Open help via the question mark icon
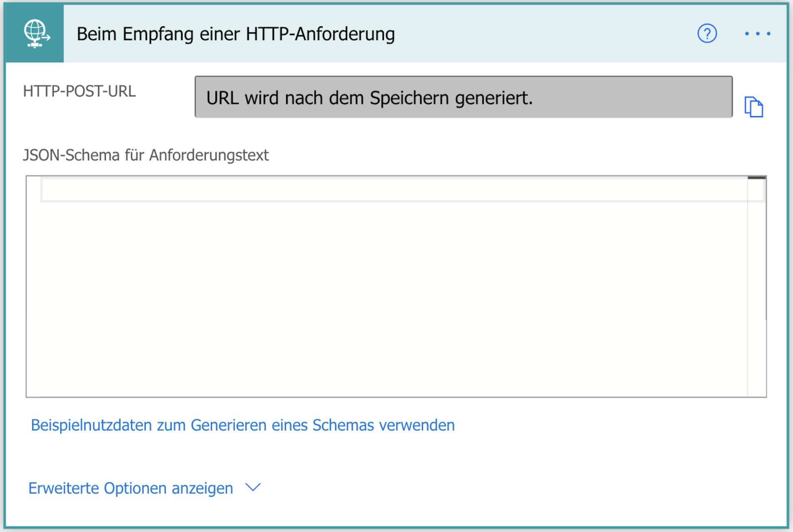793x532 pixels. [707, 33]
